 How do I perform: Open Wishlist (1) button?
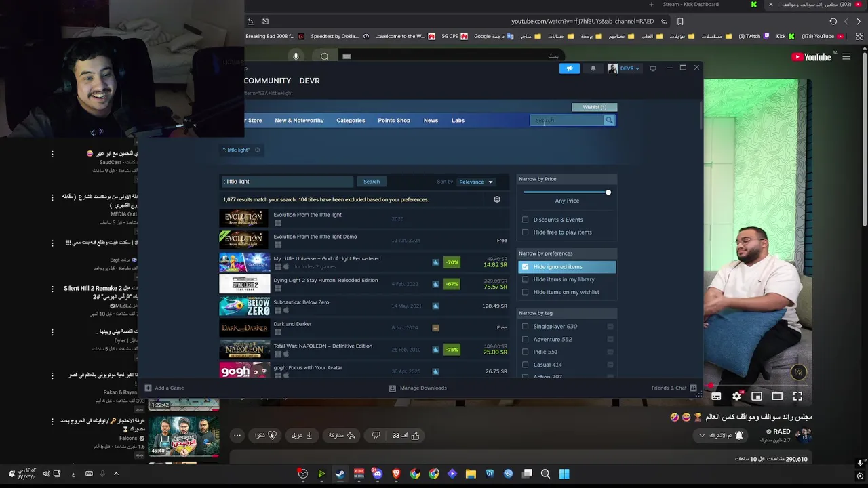pos(595,107)
